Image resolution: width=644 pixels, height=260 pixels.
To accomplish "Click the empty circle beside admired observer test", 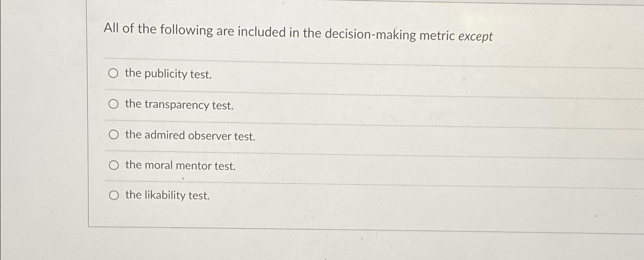I will coord(113,135).
